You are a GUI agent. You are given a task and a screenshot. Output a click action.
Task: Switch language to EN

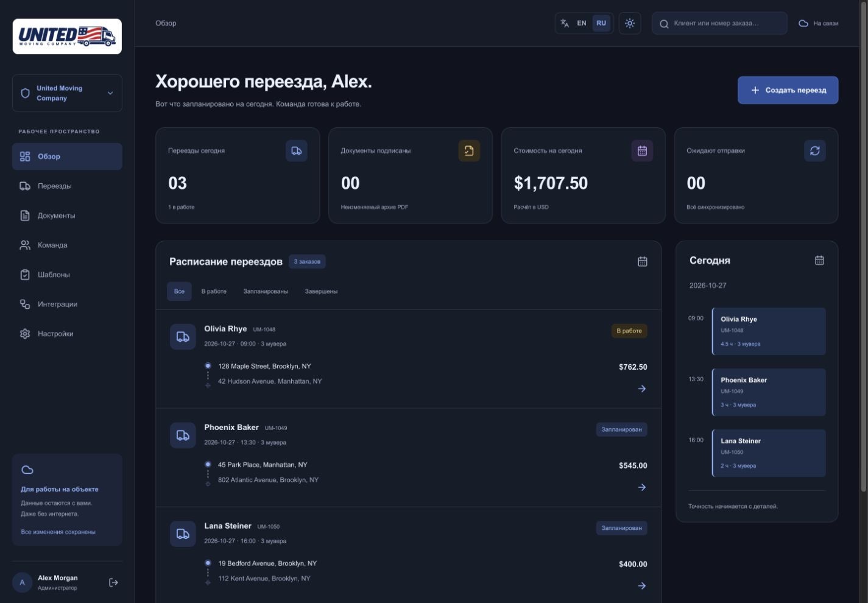point(582,23)
